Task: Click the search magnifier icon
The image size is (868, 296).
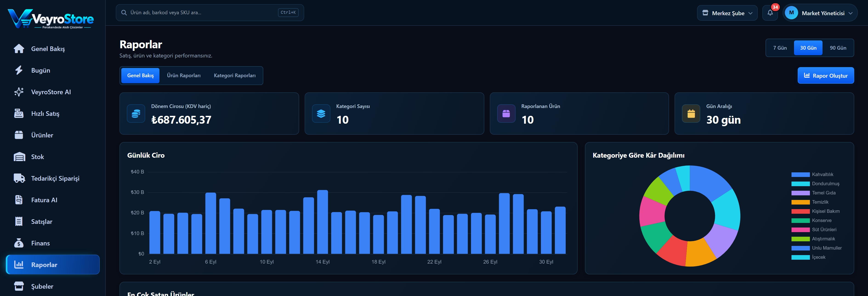Action: click(x=124, y=12)
